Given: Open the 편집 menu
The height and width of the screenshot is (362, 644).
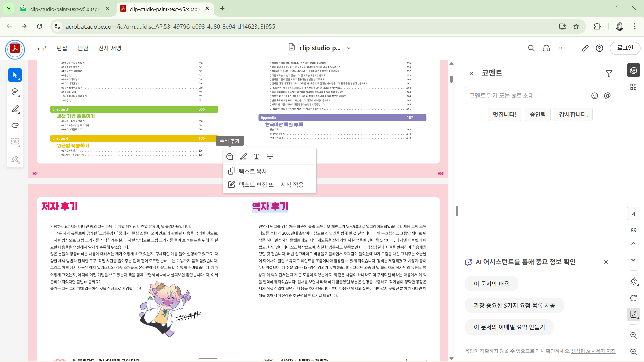Looking at the screenshot, I should [x=62, y=48].
